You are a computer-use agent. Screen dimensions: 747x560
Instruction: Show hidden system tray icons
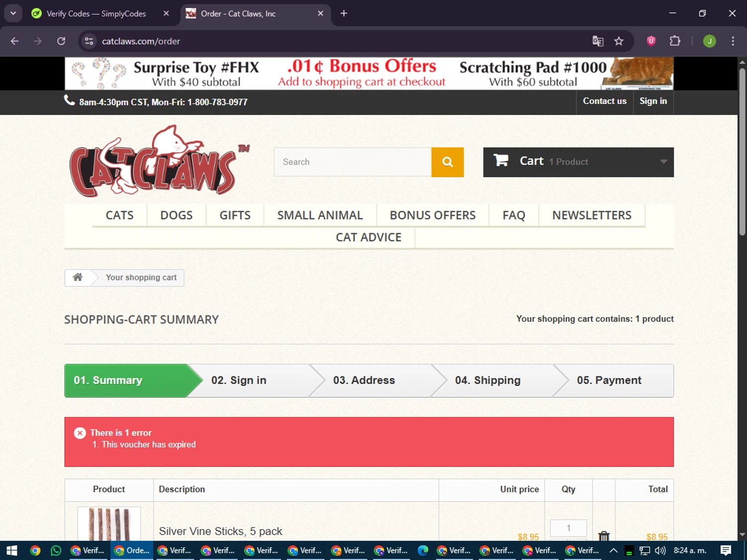pos(614,551)
